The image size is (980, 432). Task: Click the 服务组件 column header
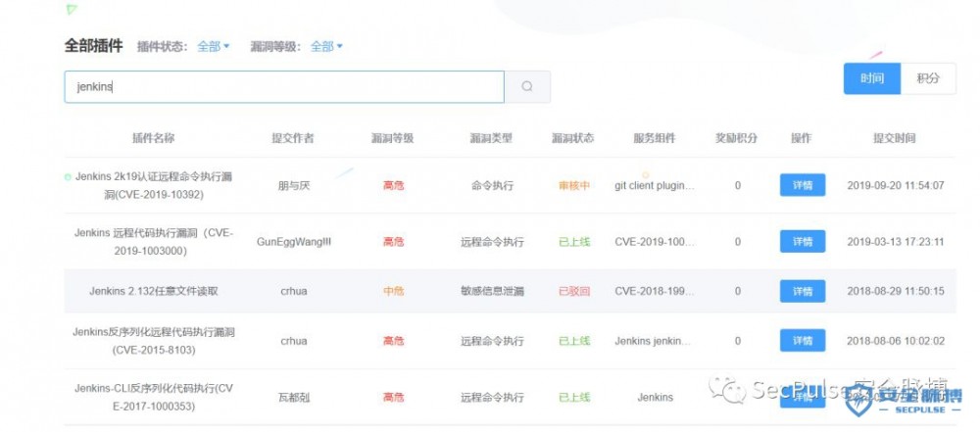(655, 138)
